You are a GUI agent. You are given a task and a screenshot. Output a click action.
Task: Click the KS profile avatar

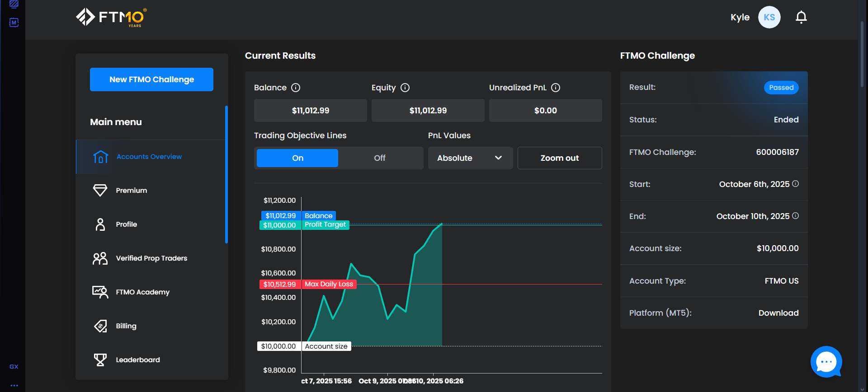click(769, 17)
